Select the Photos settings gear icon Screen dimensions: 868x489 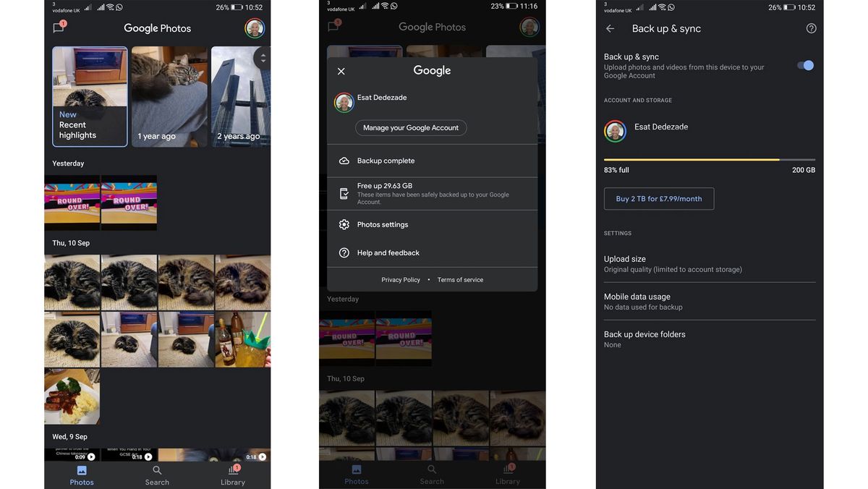[344, 224]
